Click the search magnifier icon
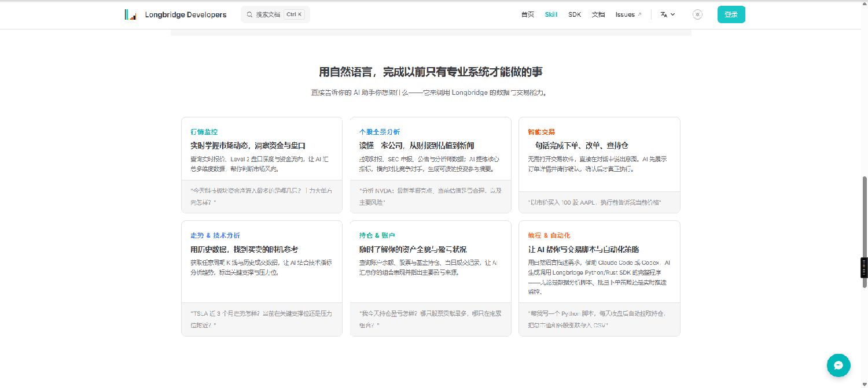 tap(249, 14)
